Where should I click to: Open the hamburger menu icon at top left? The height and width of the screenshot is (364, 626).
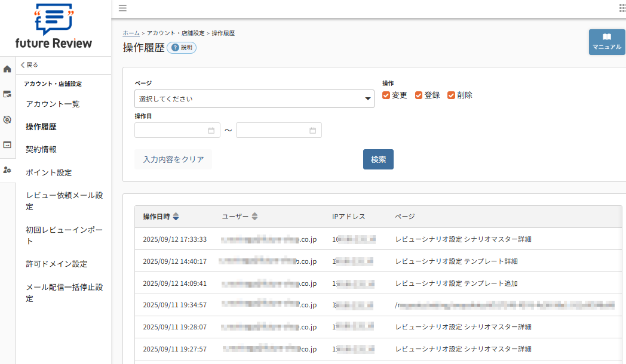[x=122, y=8]
